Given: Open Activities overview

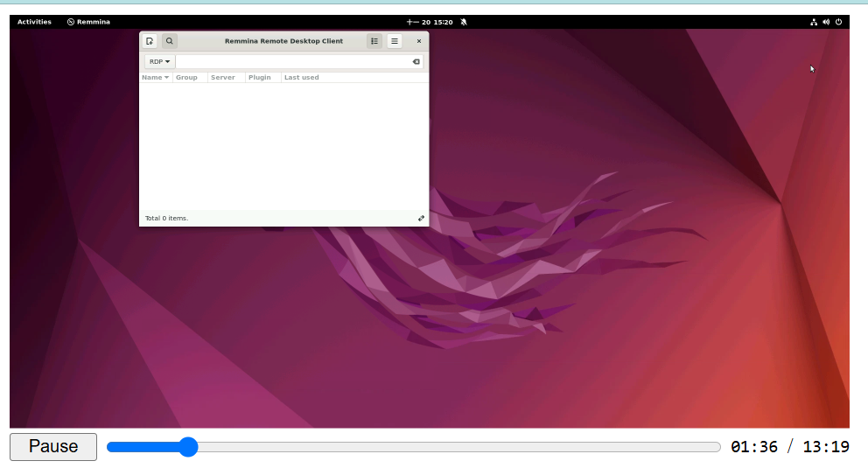Looking at the screenshot, I should [x=34, y=22].
